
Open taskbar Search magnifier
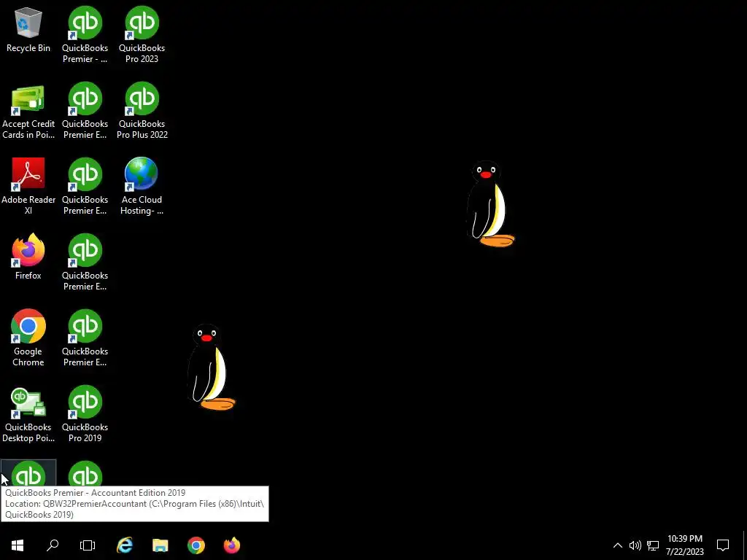point(53,545)
